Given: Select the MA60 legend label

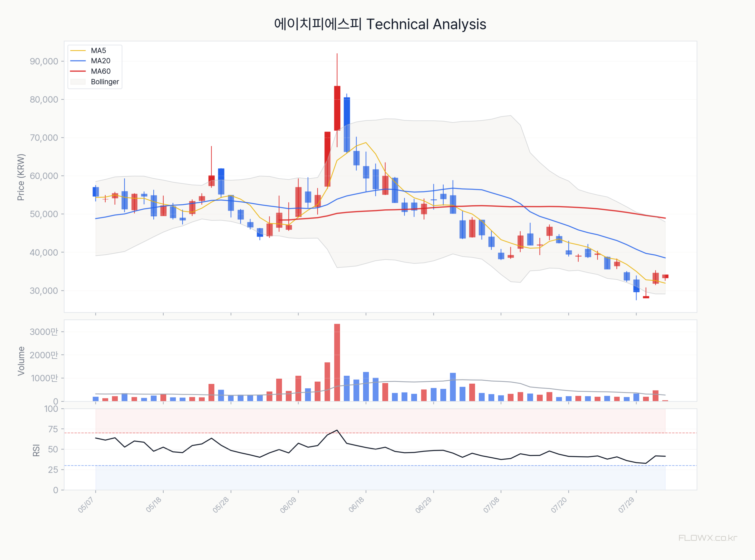Looking at the screenshot, I should (x=101, y=71).
